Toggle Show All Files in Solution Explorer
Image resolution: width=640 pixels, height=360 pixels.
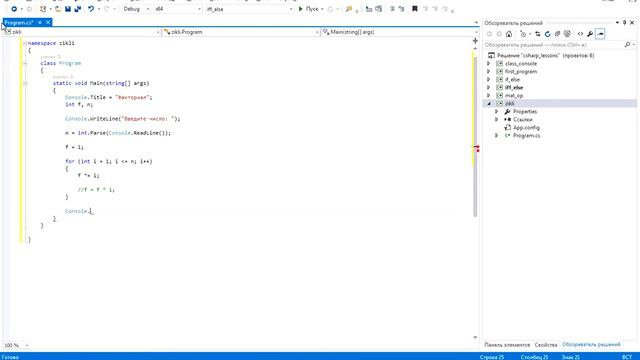[x=567, y=34]
